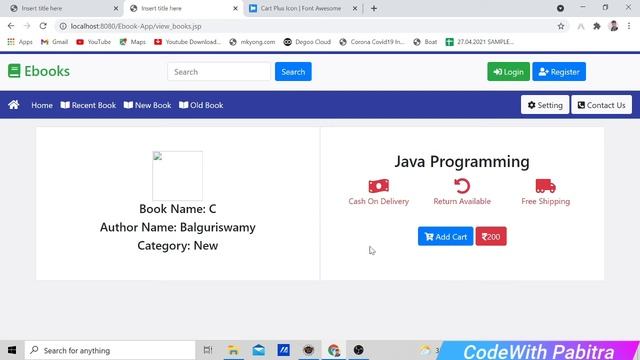The height and width of the screenshot is (360, 640).
Task: Click the 'Book Name: C' text
Action: point(178,209)
